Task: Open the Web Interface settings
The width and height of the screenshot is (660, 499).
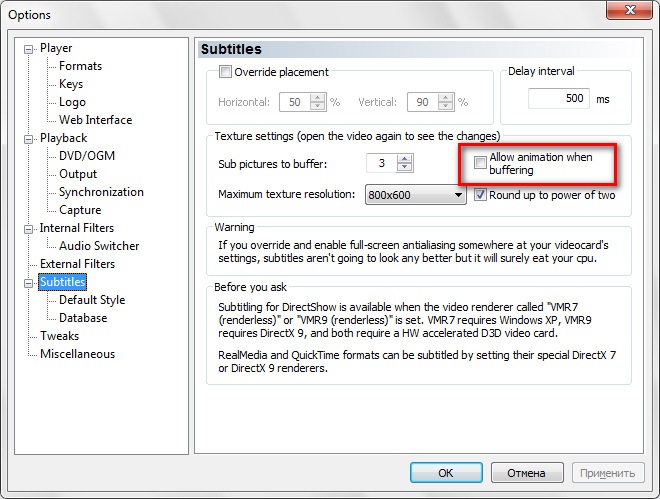Action: 95,120
